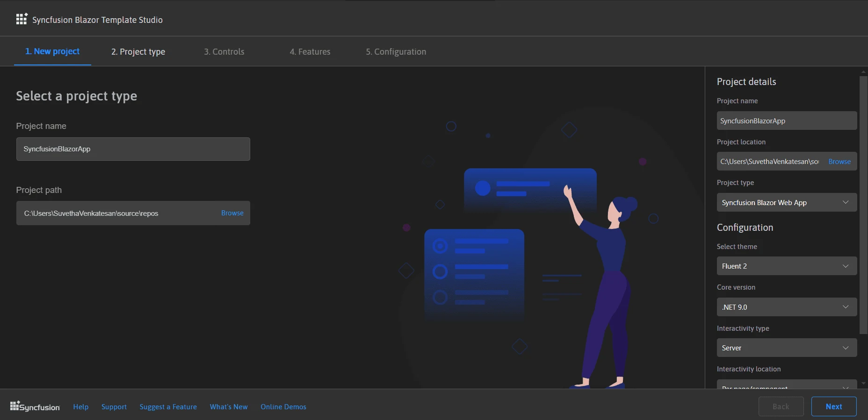Click the Project details heading
Image resolution: width=868 pixels, height=420 pixels.
click(x=746, y=82)
